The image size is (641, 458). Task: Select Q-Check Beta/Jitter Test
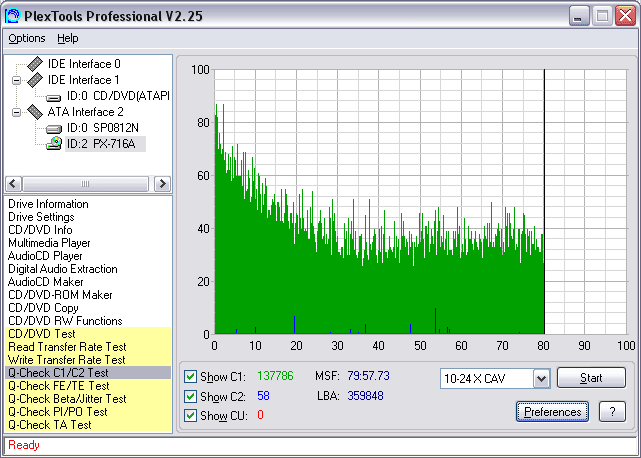[88, 399]
